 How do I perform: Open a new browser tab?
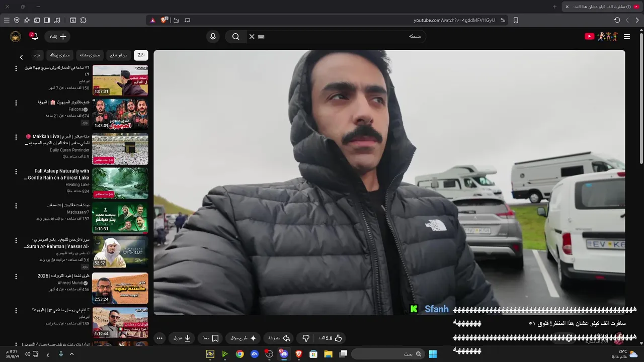pyautogui.click(x=555, y=7)
